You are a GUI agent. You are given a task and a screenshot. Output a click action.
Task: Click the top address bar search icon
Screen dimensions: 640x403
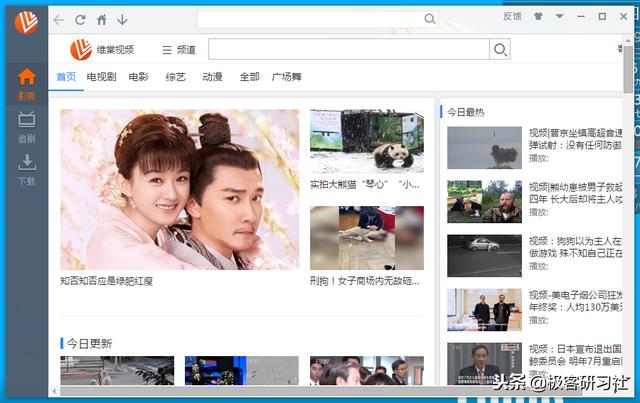click(429, 19)
